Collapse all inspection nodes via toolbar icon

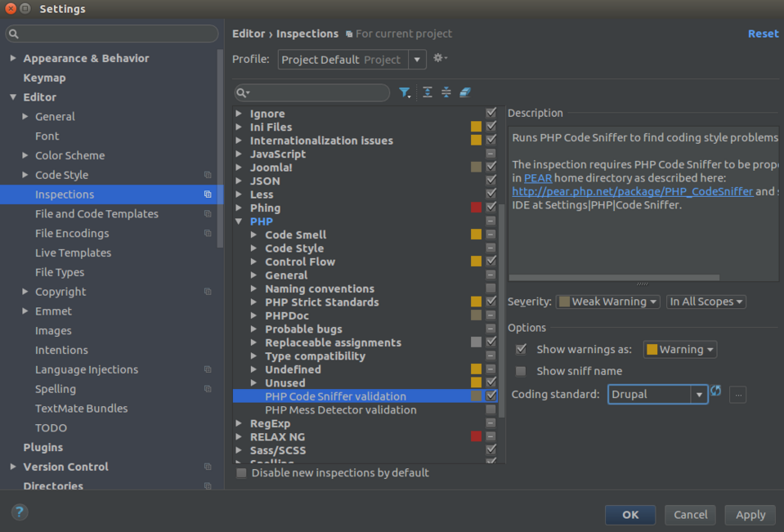[x=446, y=92]
